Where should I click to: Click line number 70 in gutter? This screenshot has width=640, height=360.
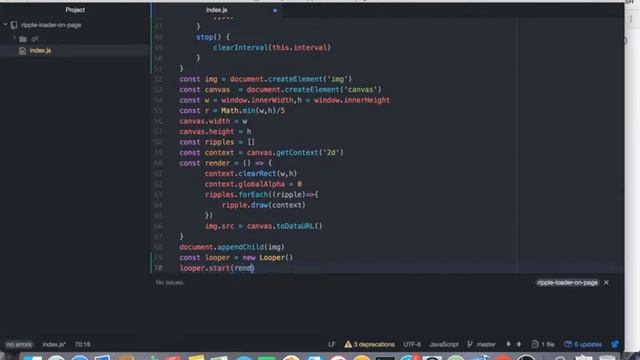pos(158,268)
